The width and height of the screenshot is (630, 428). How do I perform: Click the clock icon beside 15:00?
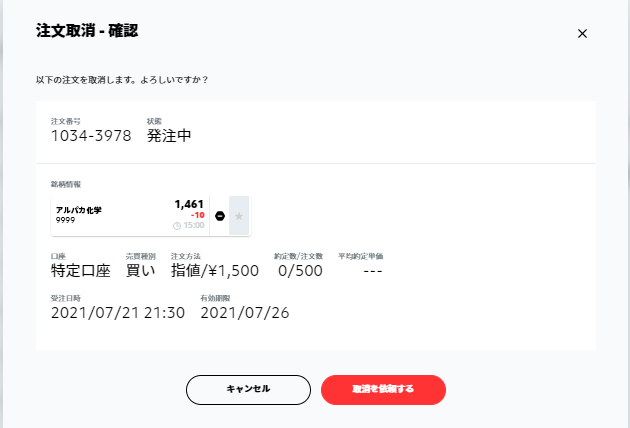click(177, 226)
